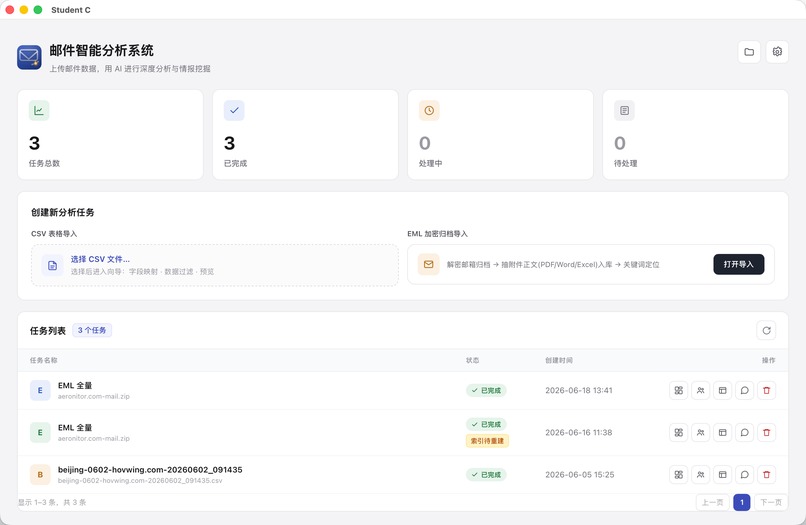The image size is (806, 525).
Task: Click the 2026-06-05 15:25 creation time
Action: [x=580, y=475]
